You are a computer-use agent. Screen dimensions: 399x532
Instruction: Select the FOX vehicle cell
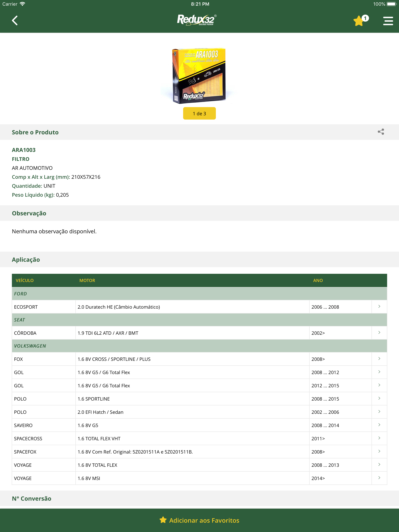[44, 359]
